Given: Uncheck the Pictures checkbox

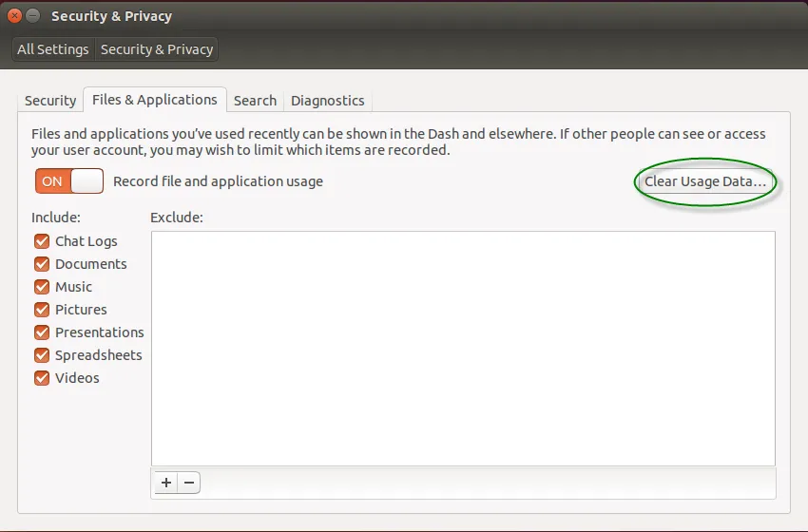Looking at the screenshot, I should (x=42, y=310).
